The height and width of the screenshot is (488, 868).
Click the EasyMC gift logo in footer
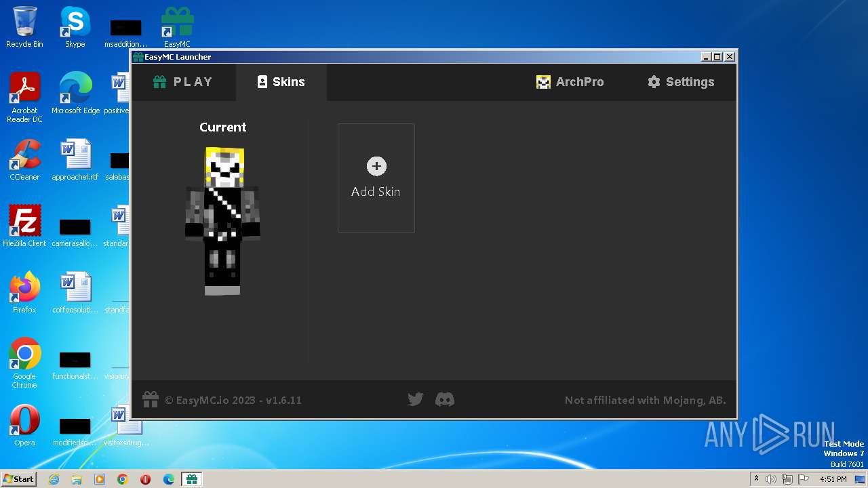click(150, 400)
